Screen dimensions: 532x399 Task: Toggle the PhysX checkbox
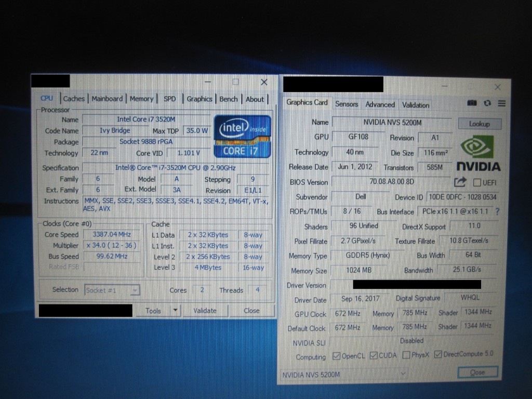point(406,355)
